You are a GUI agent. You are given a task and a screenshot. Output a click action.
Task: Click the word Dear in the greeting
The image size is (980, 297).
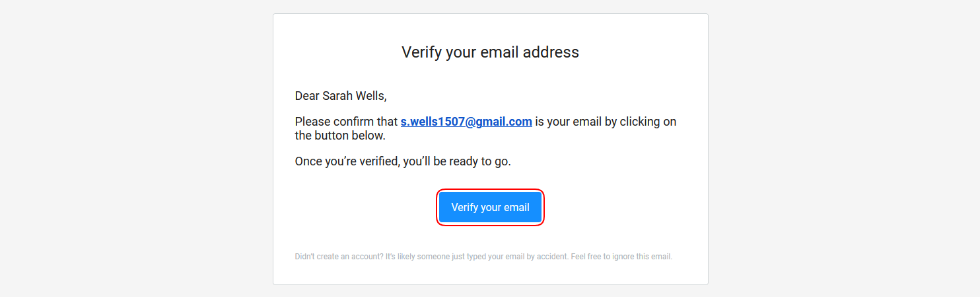[x=307, y=96]
